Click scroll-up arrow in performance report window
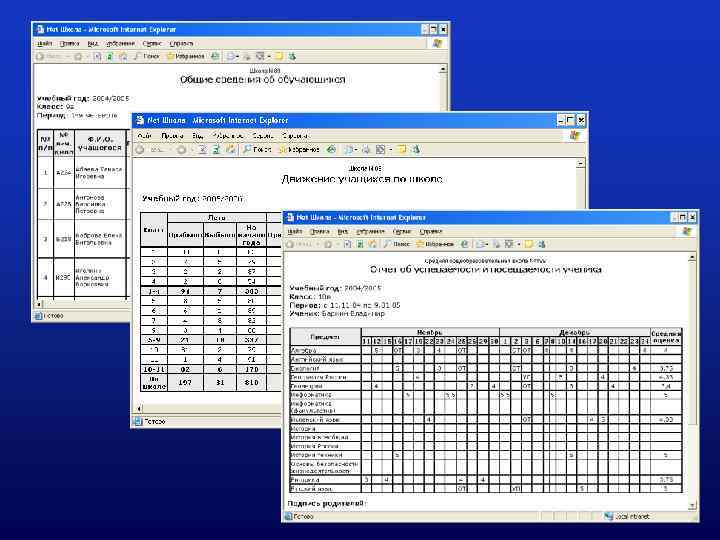This screenshot has height=540, width=720. coord(692,258)
